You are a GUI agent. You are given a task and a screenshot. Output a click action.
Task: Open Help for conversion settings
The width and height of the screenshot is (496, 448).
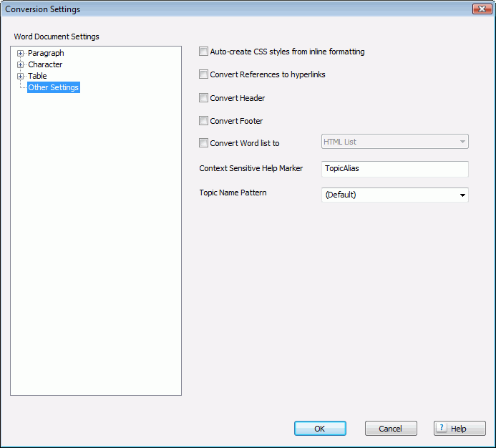click(x=459, y=429)
